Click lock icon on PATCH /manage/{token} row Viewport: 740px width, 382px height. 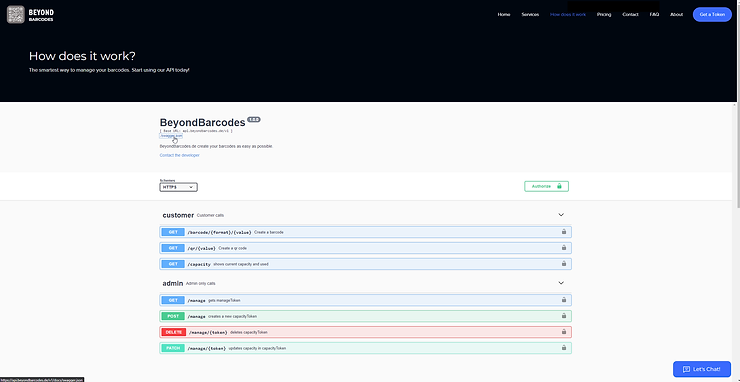pos(563,348)
